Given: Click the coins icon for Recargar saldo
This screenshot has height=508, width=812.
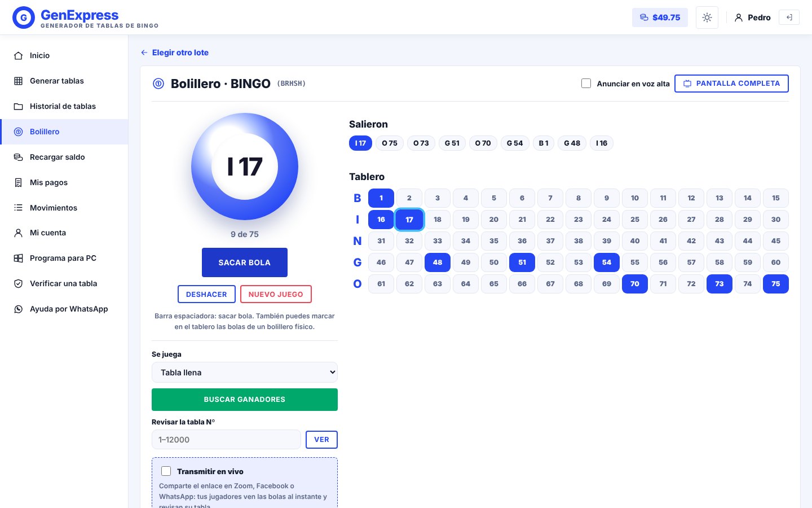Looking at the screenshot, I should (18, 157).
